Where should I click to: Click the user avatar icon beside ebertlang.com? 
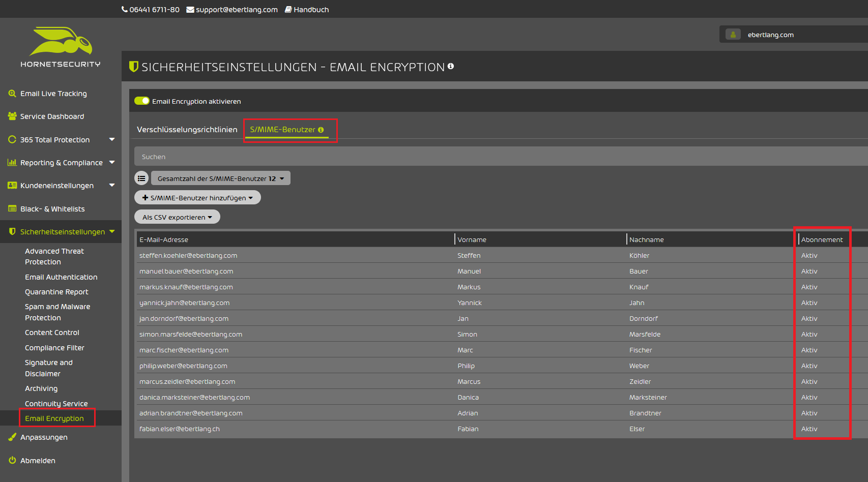(x=733, y=35)
